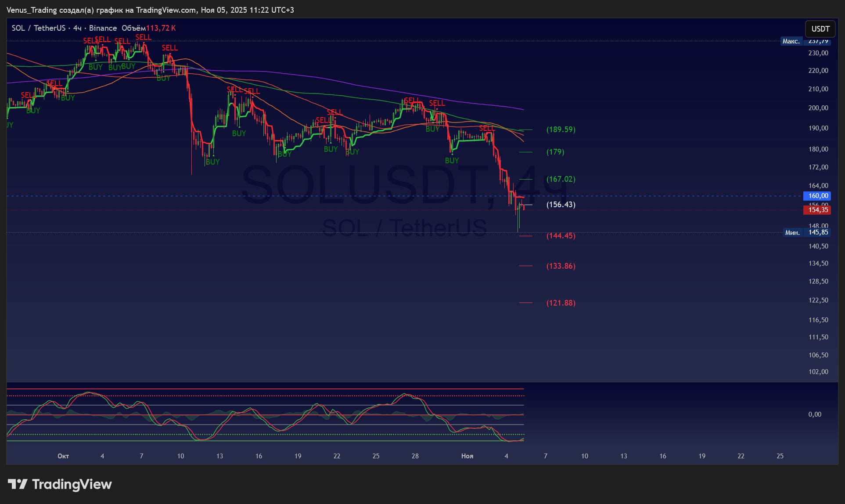
Task: Click the (133.86) red support level
Action: pos(561,266)
